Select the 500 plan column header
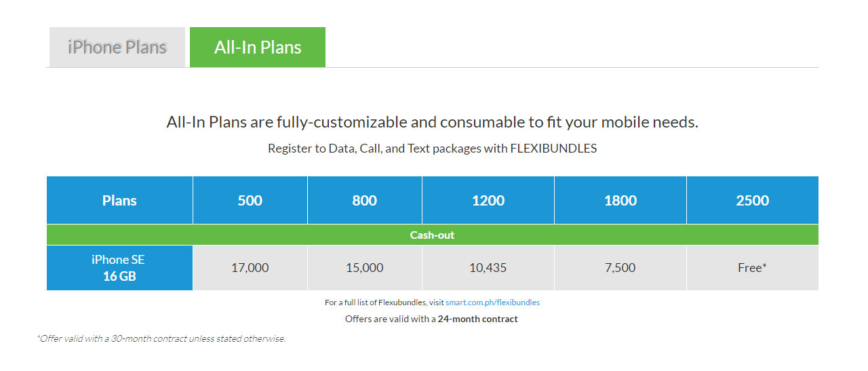This screenshot has height=371, width=868. [x=250, y=200]
